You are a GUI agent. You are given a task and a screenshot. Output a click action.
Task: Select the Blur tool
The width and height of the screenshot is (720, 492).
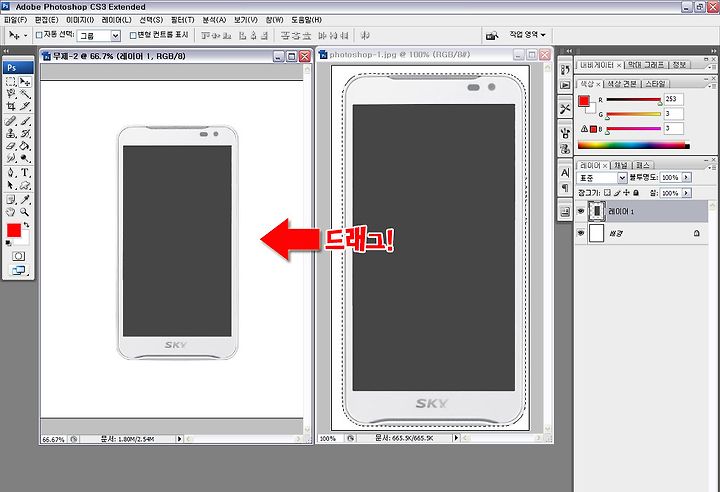tap(11, 158)
